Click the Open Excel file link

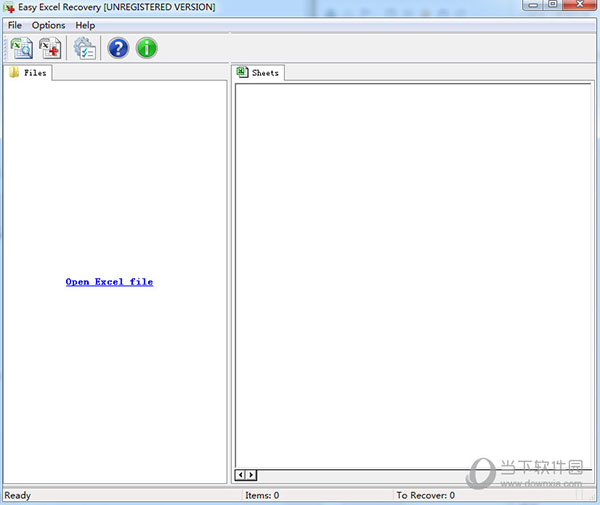click(x=109, y=282)
